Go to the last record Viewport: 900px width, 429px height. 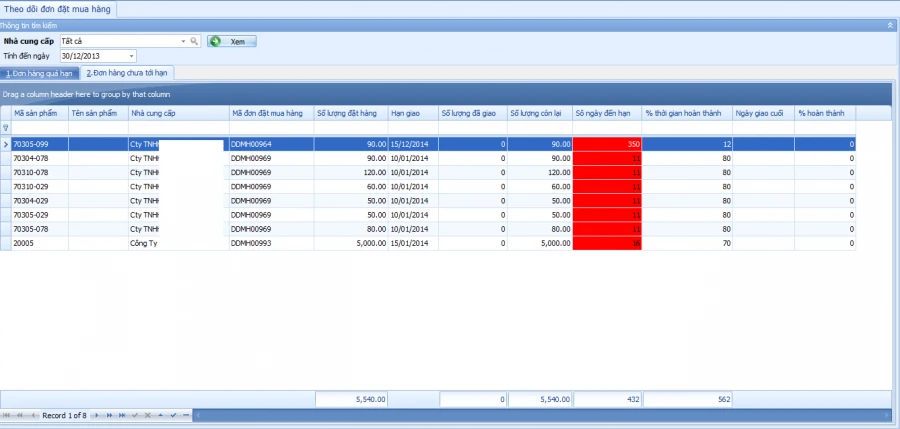pos(122,415)
